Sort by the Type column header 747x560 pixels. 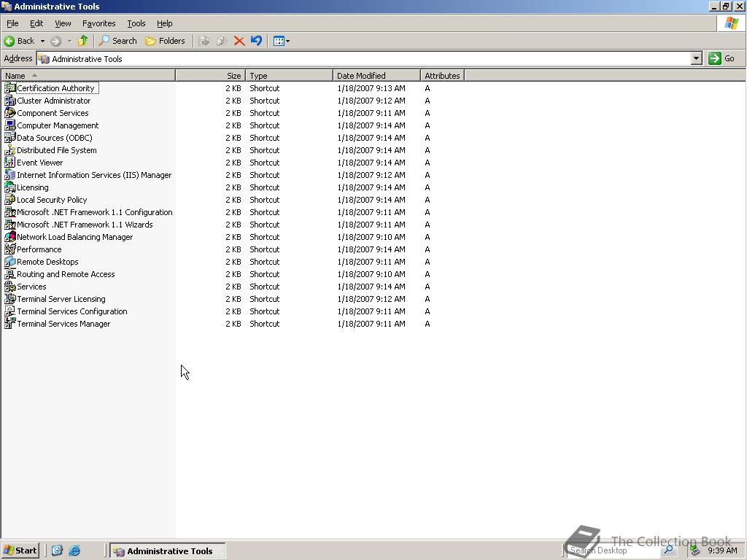point(289,76)
